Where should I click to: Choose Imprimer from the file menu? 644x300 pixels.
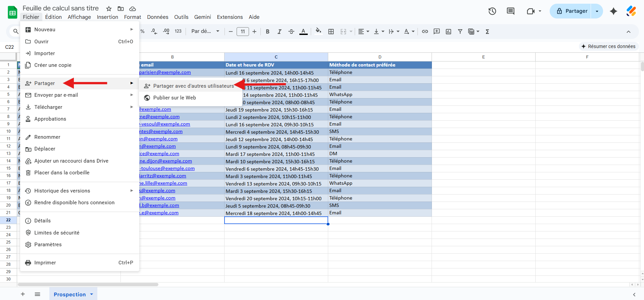[x=80, y=263]
